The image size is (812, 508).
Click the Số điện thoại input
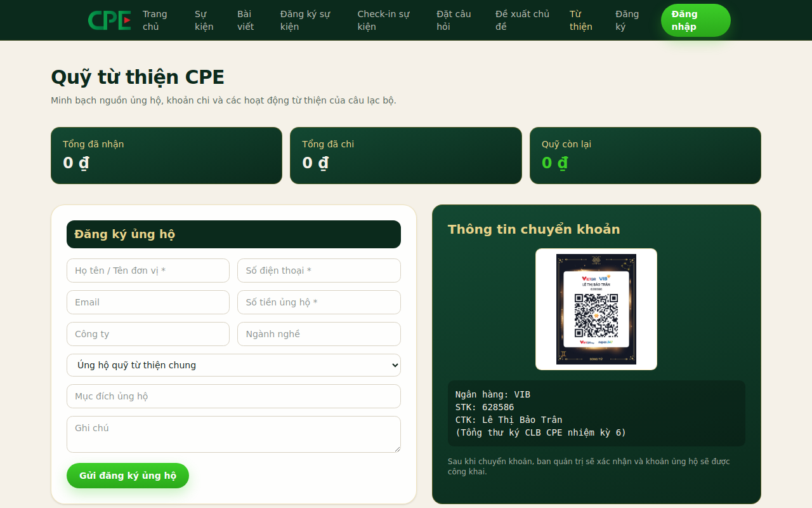(319, 271)
